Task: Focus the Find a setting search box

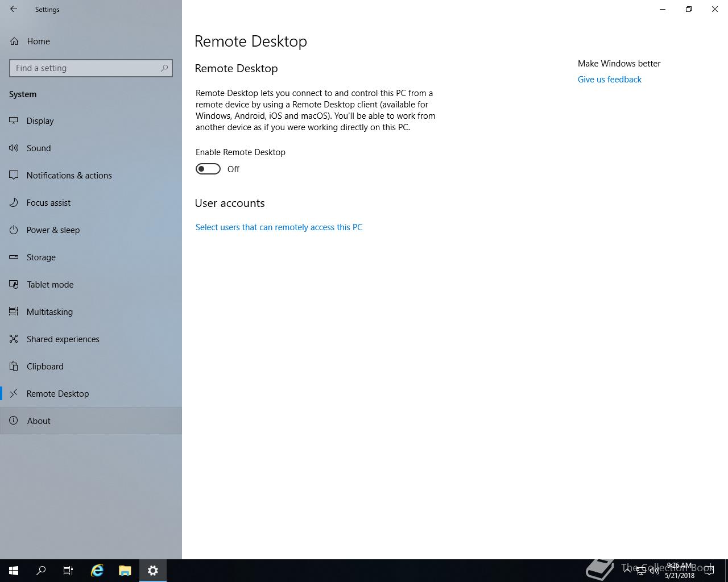Action: click(91, 68)
